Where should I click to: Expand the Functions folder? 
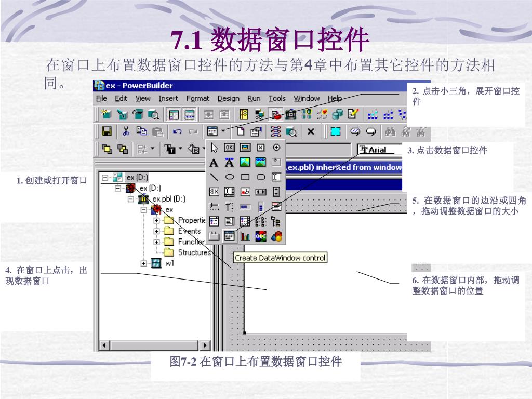pos(156,242)
